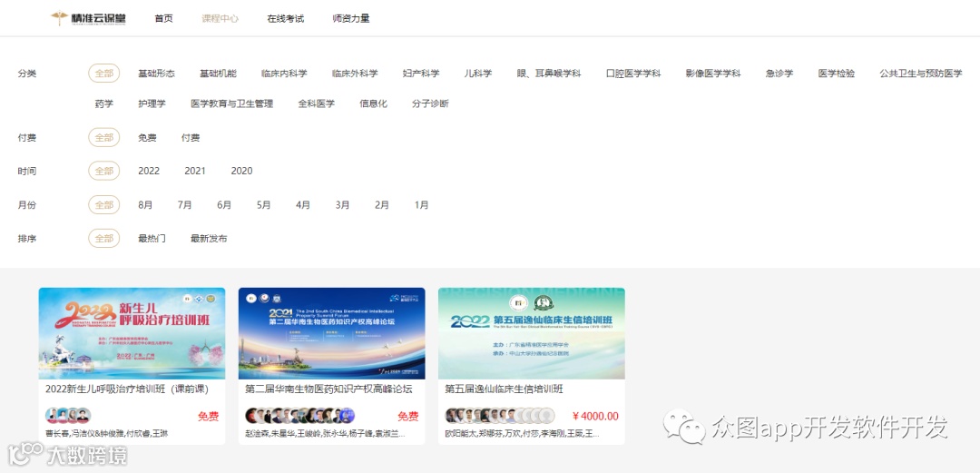Click title 第五届逸仙临床生信培训班

click(505, 389)
